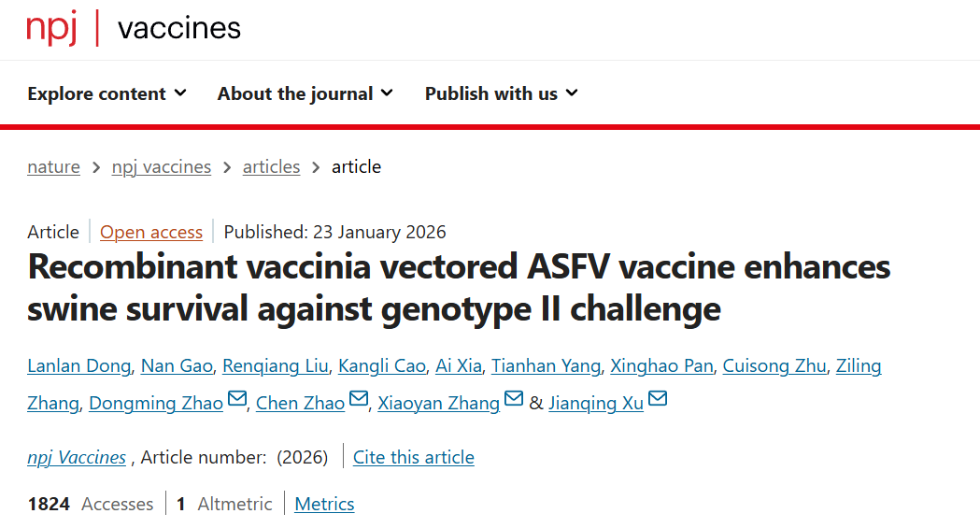
Task: Click email envelope icon beside Dongming Zhao
Action: pos(237,400)
